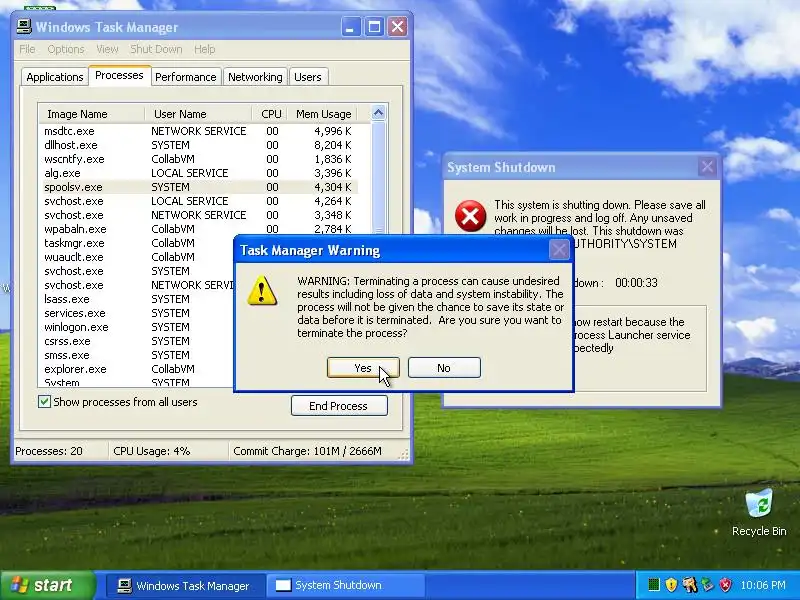Switch to the Applications tab
Screen dimensions: 800x600
click(x=55, y=77)
